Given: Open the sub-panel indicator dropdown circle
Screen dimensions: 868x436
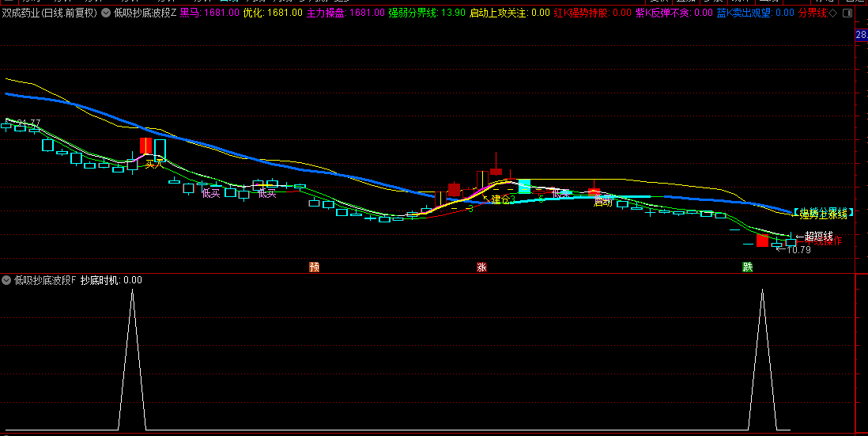Looking at the screenshot, I should click(x=6, y=280).
